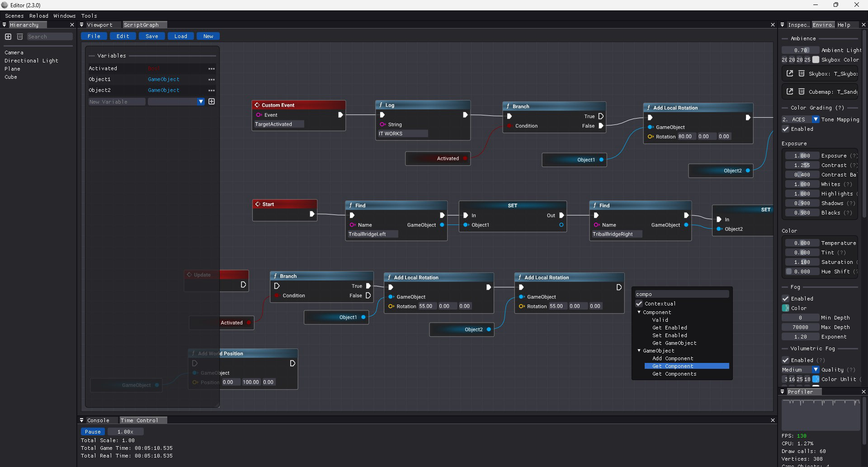
Task: Click the Start node execution output pin
Action: click(311, 214)
